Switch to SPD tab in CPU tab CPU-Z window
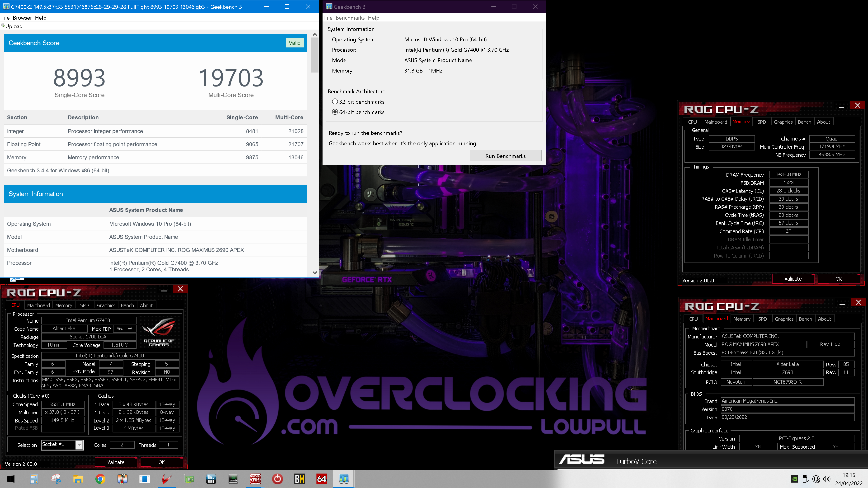The image size is (868, 488). tap(84, 305)
